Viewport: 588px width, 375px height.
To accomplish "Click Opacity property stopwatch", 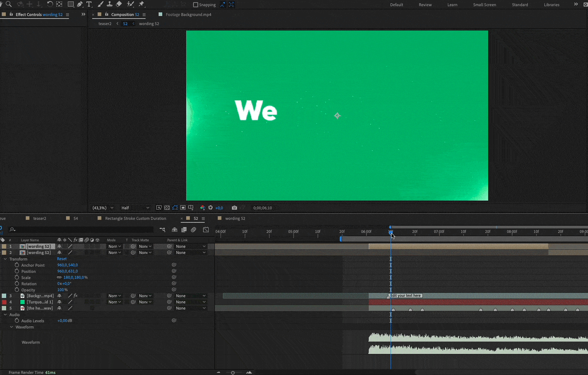I will pos(17,290).
